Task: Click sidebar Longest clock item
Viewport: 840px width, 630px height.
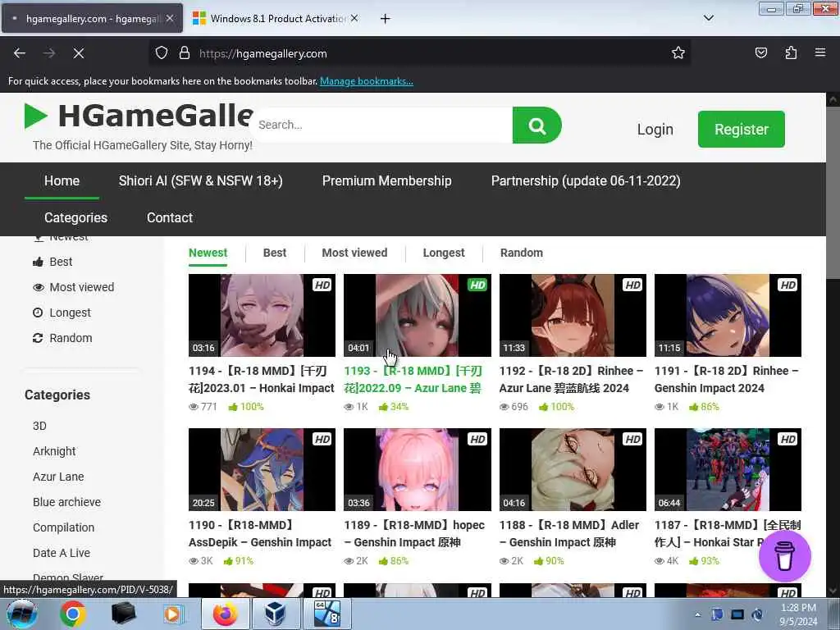Action: 62,313
